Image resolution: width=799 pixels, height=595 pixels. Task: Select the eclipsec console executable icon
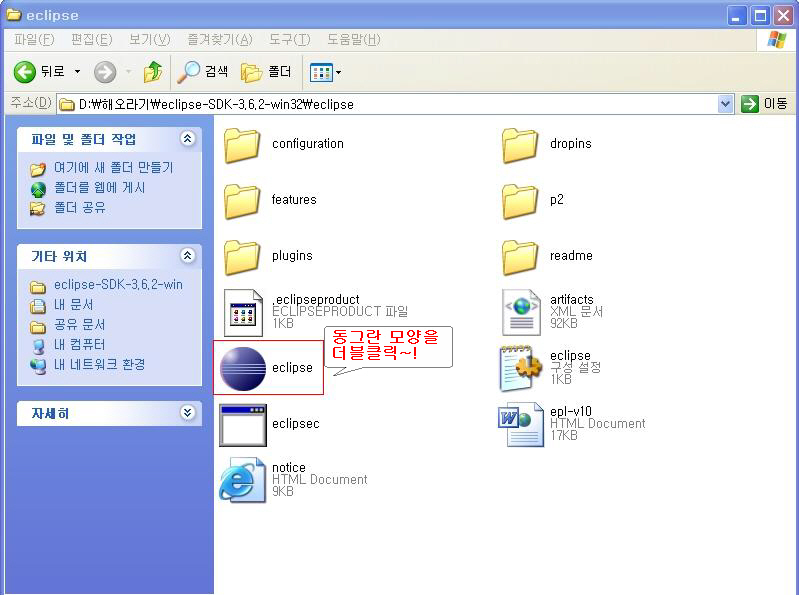(x=243, y=425)
